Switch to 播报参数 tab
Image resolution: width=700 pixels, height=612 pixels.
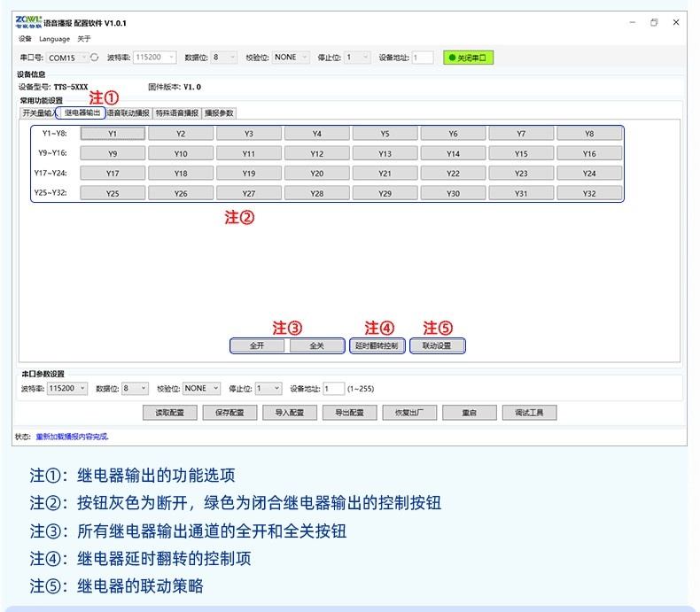(x=219, y=112)
